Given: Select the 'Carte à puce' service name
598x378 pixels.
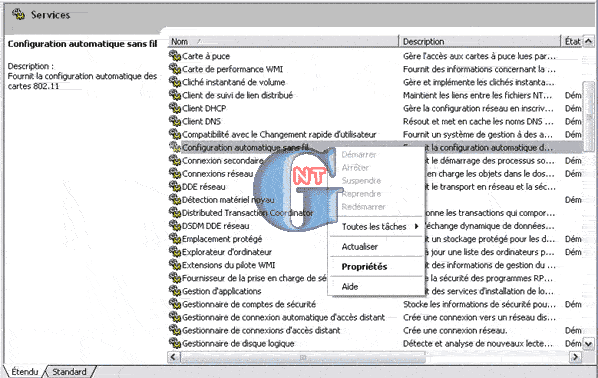Looking at the screenshot, I should pos(206,56).
